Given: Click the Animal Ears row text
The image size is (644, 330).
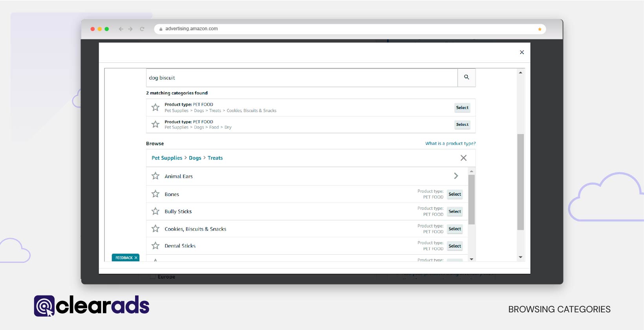Looking at the screenshot, I should [179, 176].
